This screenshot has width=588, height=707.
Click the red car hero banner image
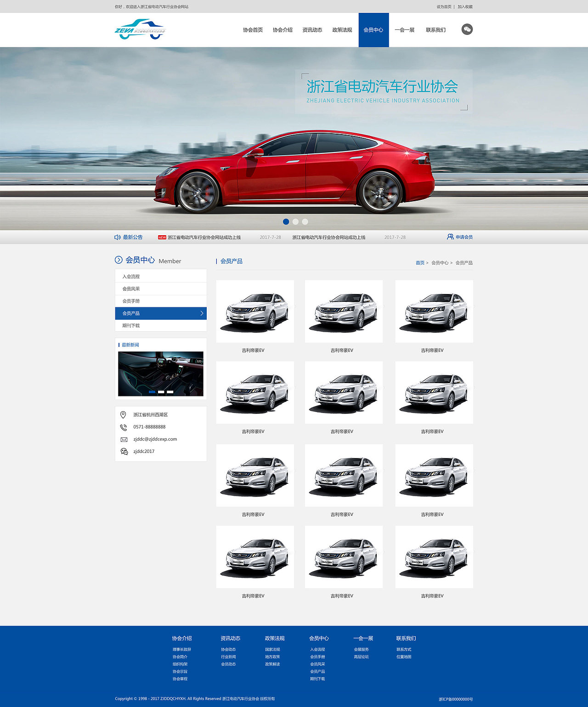point(294,138)
